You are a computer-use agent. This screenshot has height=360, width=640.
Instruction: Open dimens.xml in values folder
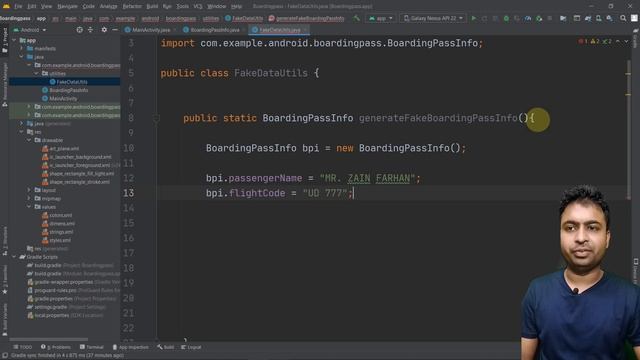(58, 224)
